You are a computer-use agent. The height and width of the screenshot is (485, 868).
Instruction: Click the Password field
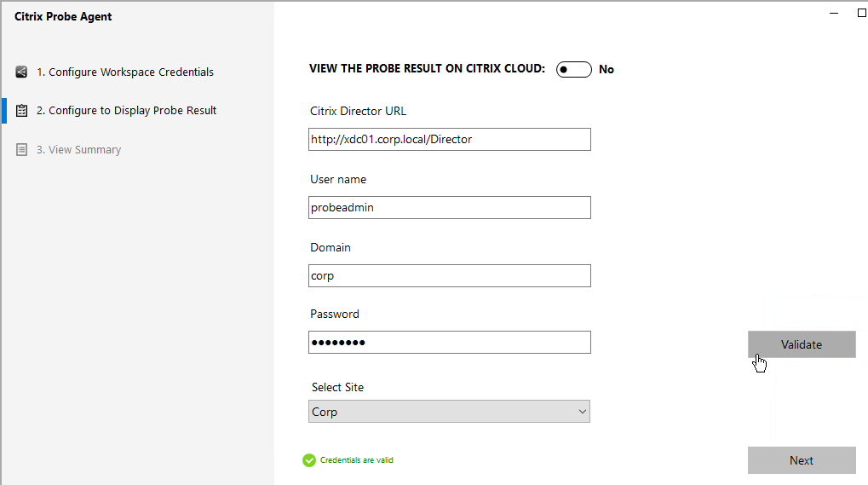[x=450, y=342]
